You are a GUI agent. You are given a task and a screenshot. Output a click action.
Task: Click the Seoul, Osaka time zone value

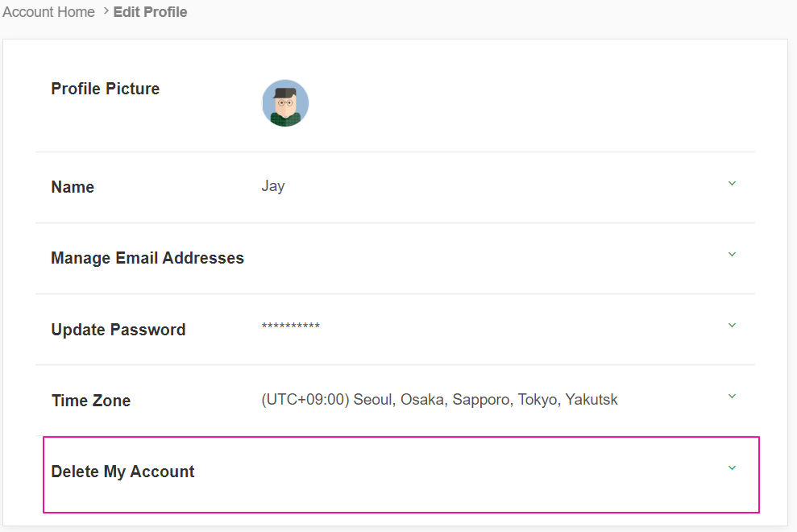[x=440, y=400]
